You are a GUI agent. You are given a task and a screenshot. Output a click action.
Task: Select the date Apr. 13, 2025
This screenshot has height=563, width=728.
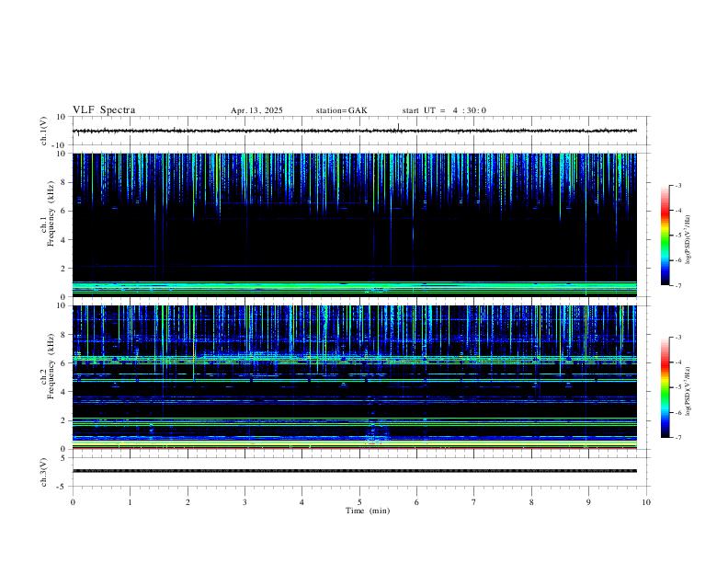pos(256,110)
